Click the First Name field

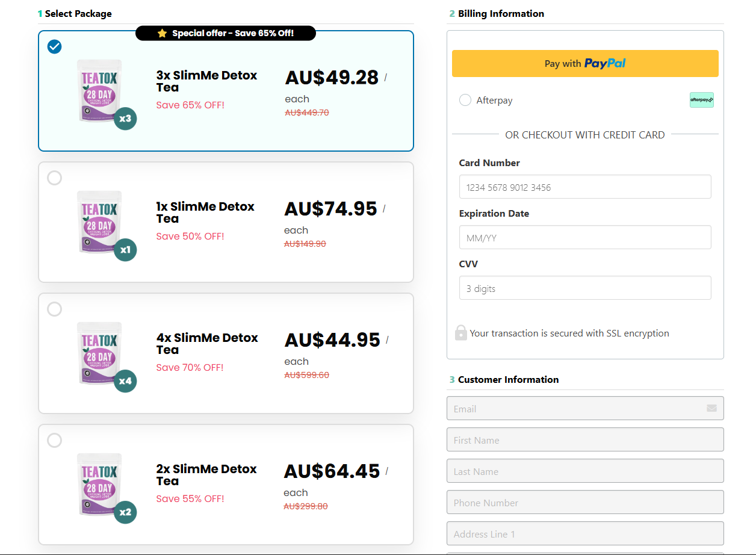click(584, 440)
